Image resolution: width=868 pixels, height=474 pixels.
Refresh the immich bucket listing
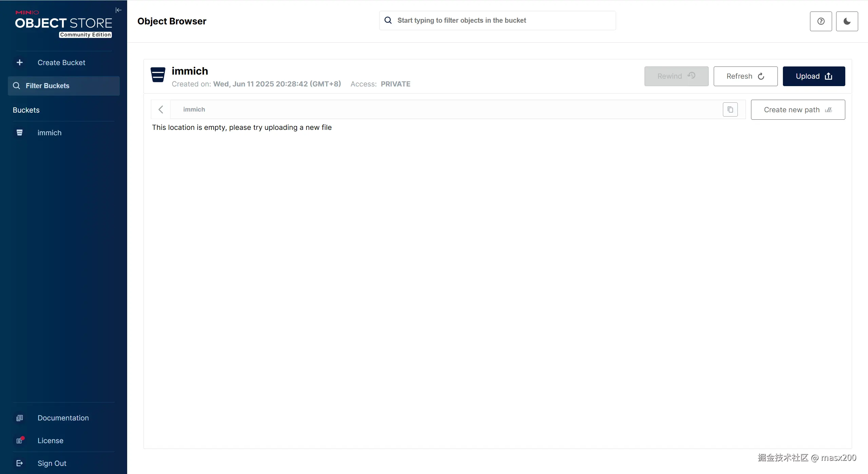[745, 76]
